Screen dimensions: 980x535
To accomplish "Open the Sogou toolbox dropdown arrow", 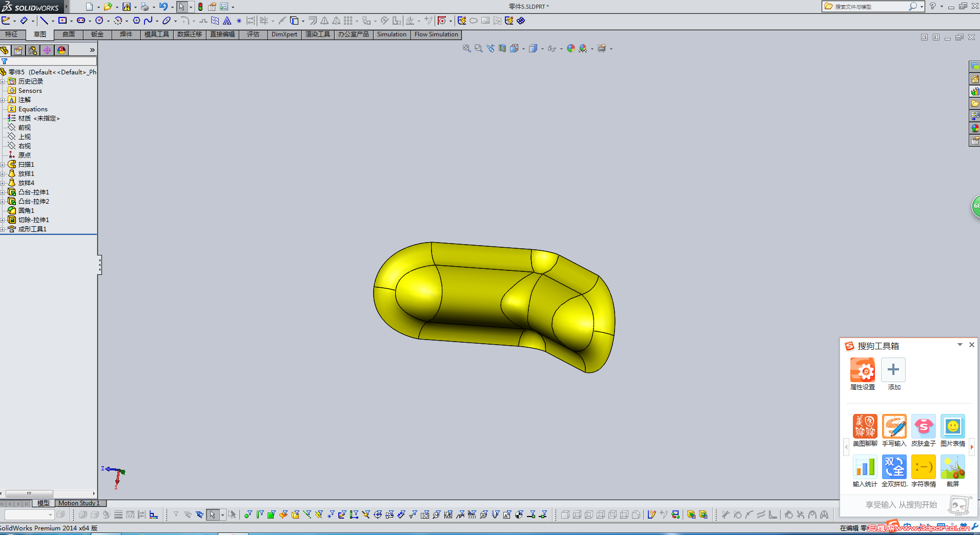I will click(960, 345).
